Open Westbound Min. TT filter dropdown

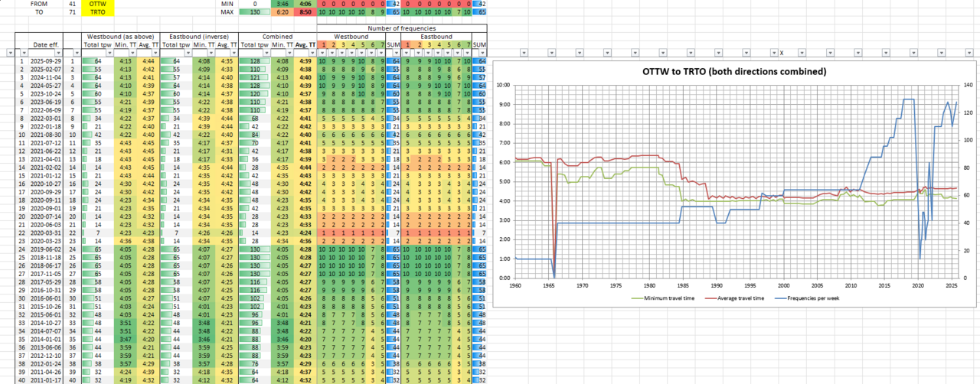pos(133,53)
